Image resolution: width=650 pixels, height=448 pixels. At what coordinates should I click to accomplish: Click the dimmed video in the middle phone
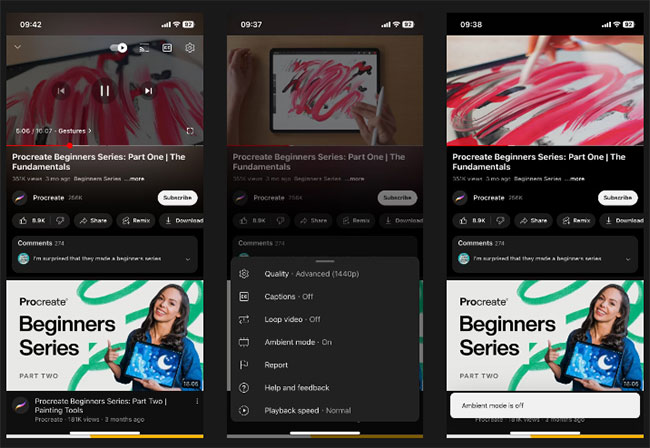(x=325, y=90)
